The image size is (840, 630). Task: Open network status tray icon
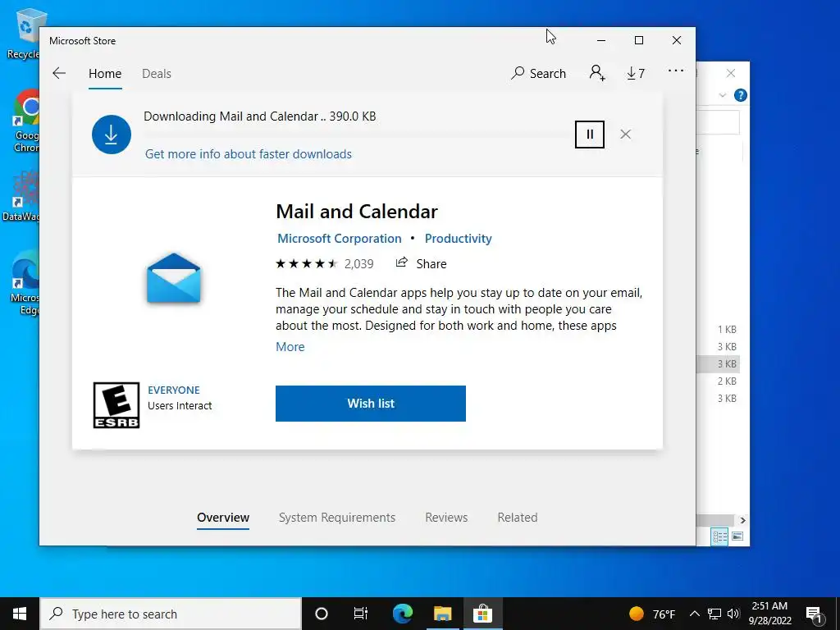714,614
